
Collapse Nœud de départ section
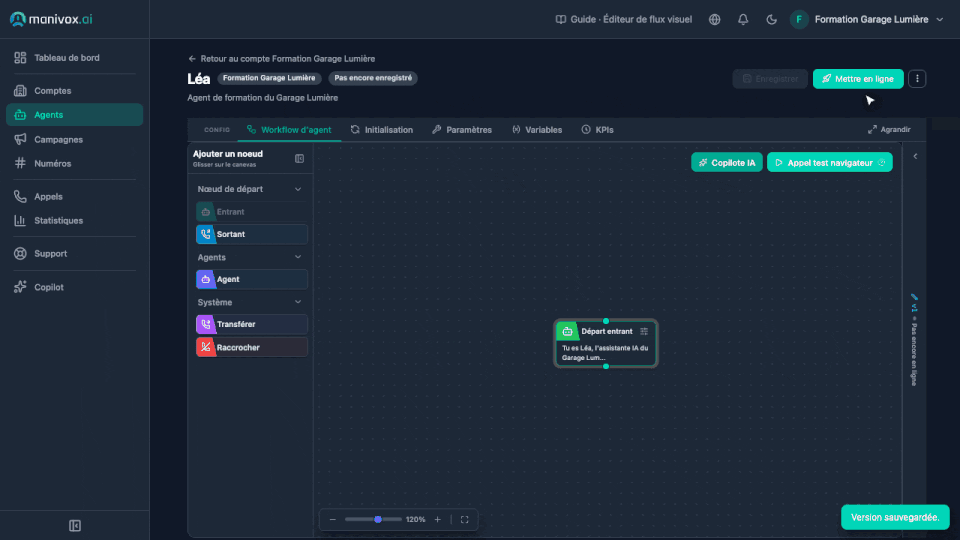(x=298, y=189)
